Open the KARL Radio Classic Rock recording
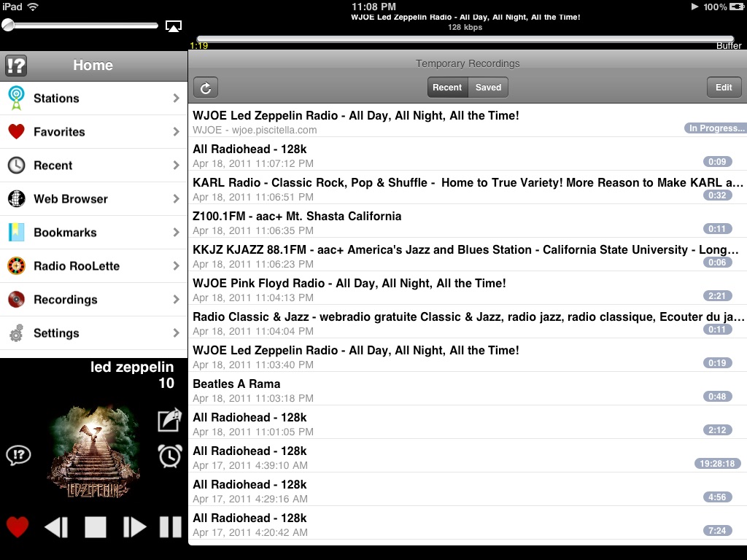 [468, 187]
